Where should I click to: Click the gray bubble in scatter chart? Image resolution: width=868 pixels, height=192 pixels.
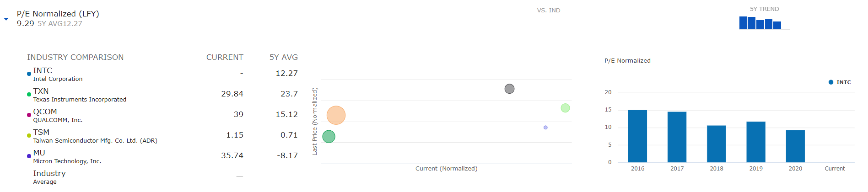click(x=509, y=89)
